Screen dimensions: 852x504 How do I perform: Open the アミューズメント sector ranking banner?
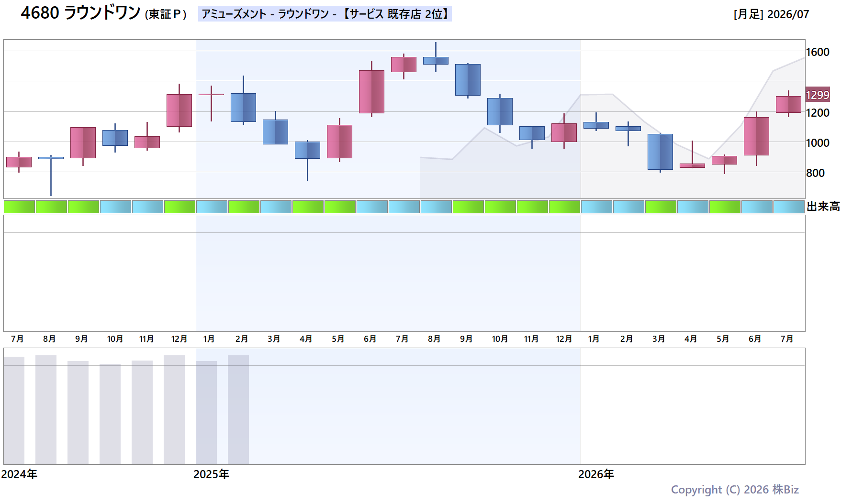pos(325,14)
